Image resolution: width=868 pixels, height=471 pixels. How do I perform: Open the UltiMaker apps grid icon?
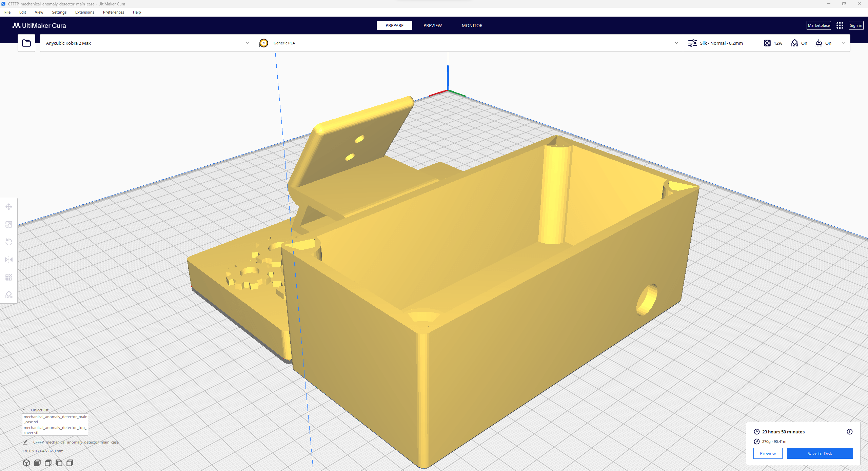pyautogui.click(x=840, y=25)
